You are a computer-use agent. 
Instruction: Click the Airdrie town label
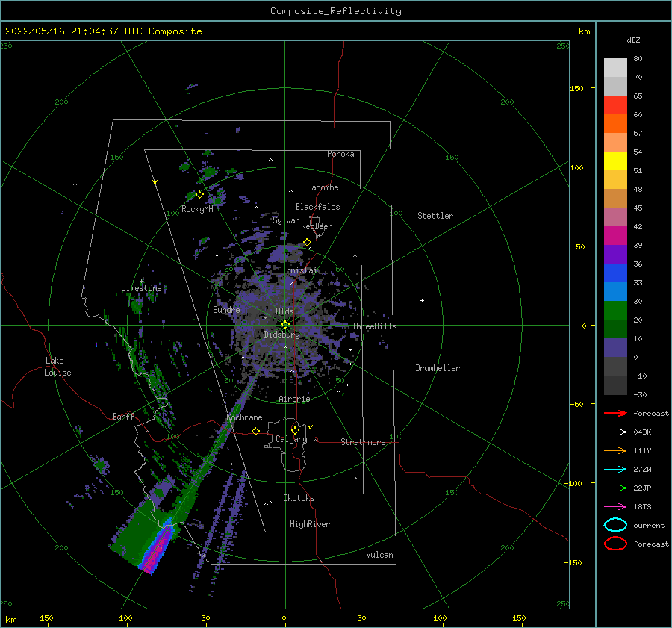point(294,399)
